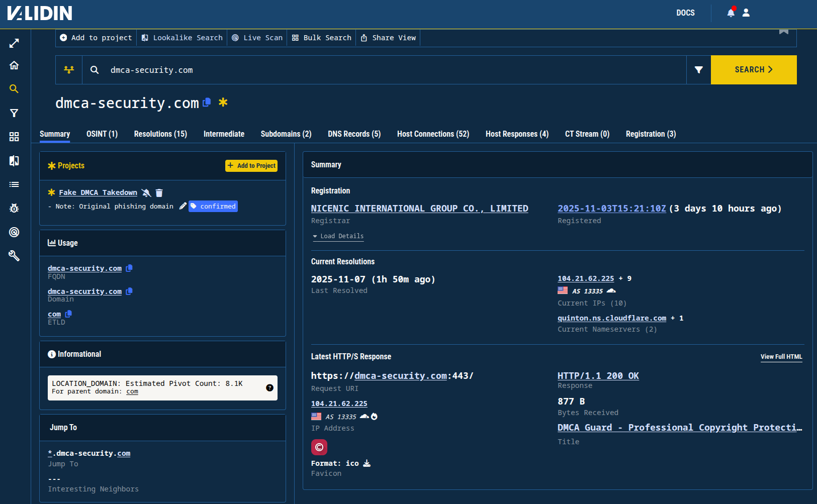Expand Current IPs via the +9 link
Image resolution: width=817 pixels, height=504 pixels.
click(626, 278)
